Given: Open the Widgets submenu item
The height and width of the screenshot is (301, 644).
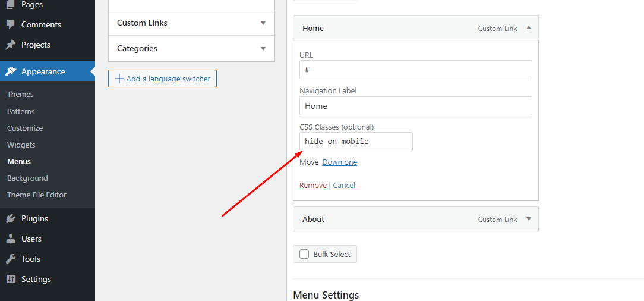Looking at the screenshot, I should point(21,145).
